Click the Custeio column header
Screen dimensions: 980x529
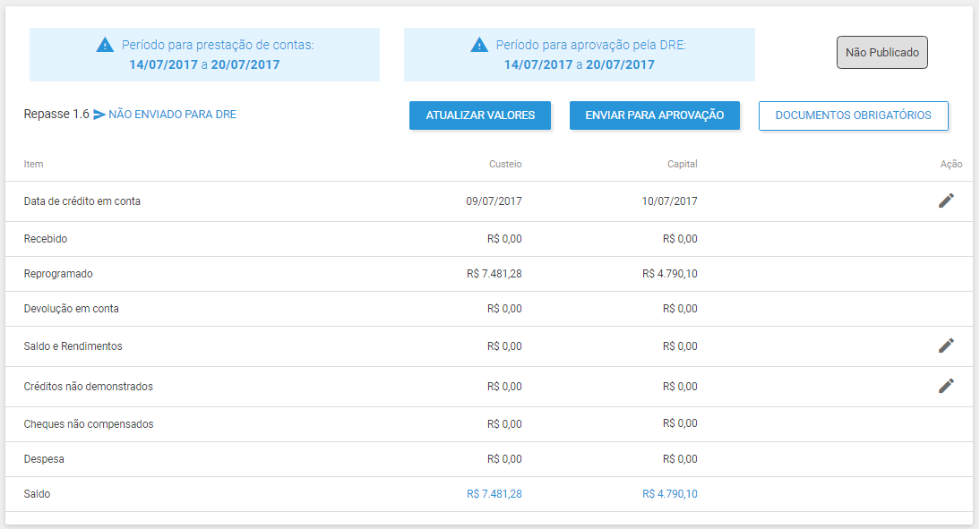point(505,165)
